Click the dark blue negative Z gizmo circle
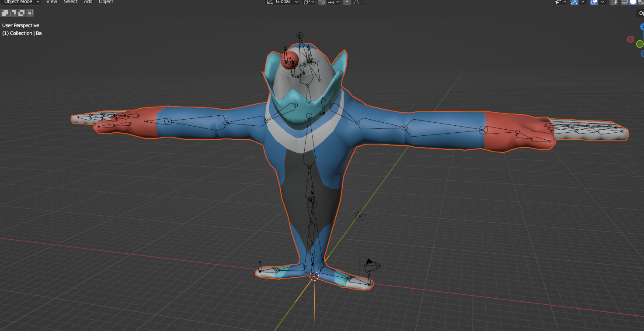Screen dimensions: 644x331 (643, 53)
